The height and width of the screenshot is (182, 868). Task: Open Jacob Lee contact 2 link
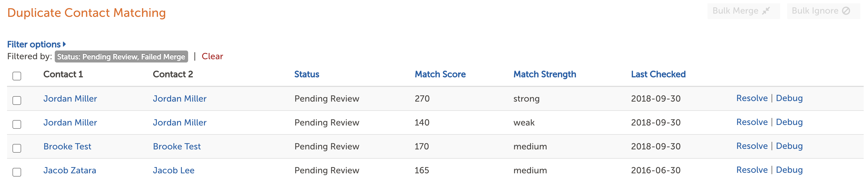coord(173,171)
